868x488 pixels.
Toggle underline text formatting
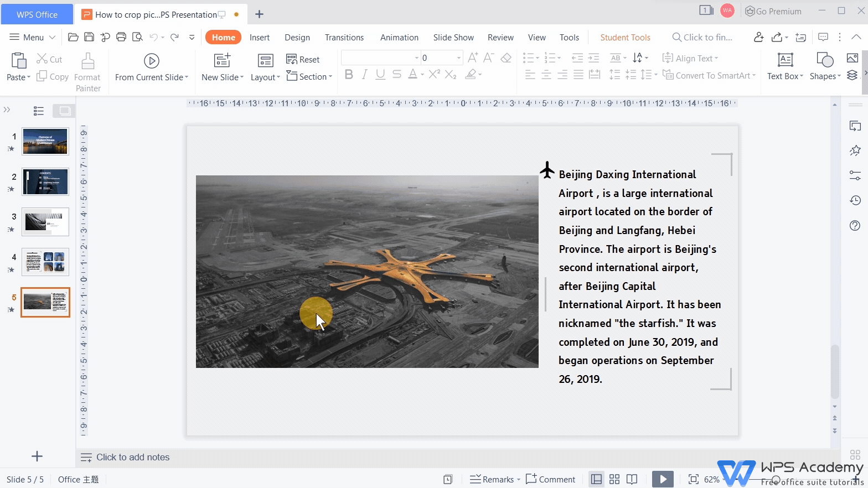(380, 74)
